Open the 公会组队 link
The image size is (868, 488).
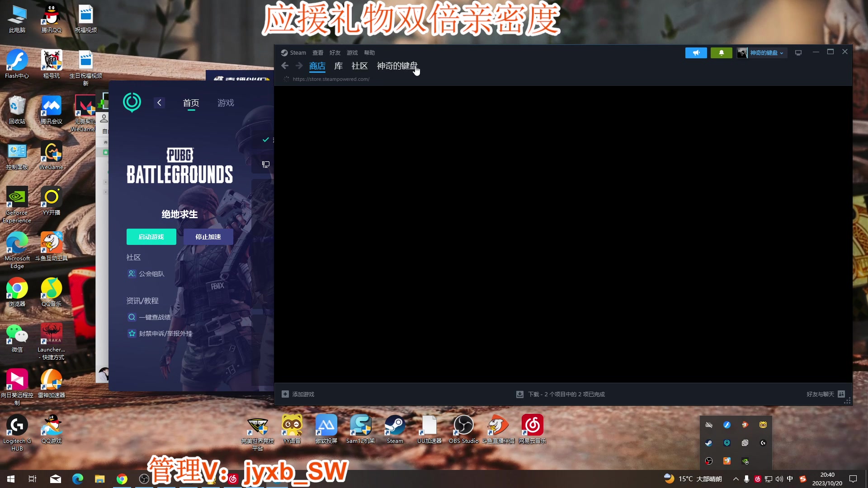[x=146, y=274]
